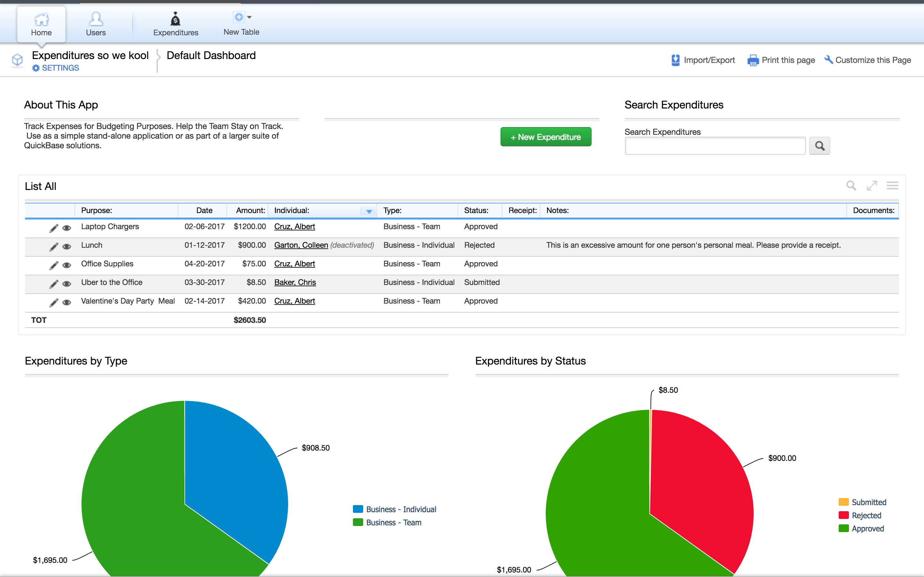
Task: Click the magnifier search button
Action: click(819, 146)
